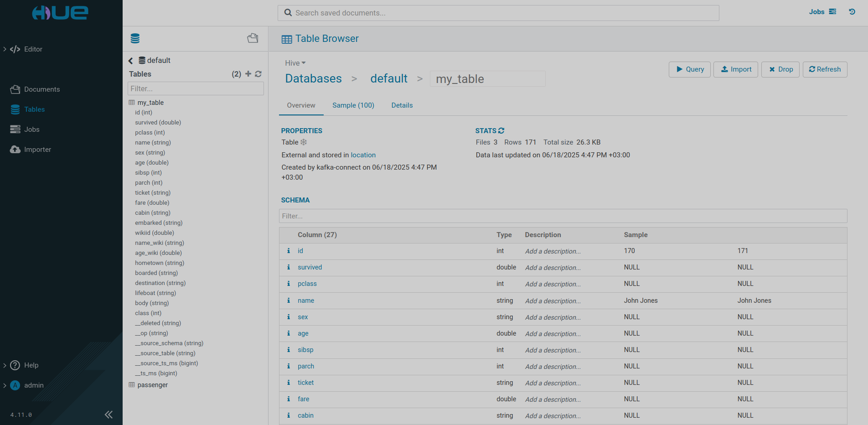The height and width of the screenshot is (425, 868).
Task: Show info for the fare column
Action: (288, 399)
